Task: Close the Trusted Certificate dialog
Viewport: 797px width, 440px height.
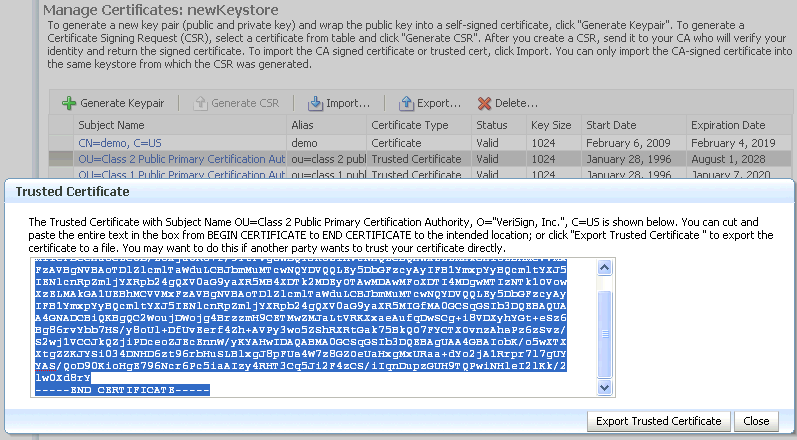Action: pos(756,421)
